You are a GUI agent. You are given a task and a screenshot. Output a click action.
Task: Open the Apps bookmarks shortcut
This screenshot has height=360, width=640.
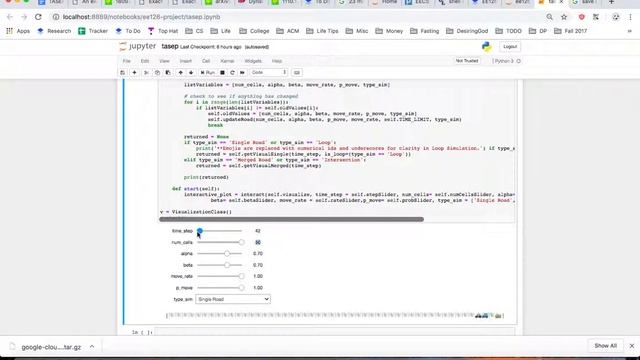pos(18,31)
